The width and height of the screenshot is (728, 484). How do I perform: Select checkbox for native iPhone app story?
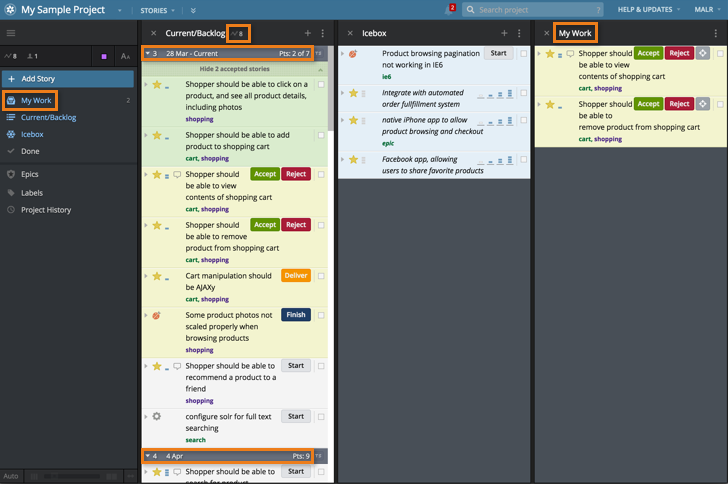[523, 120]
